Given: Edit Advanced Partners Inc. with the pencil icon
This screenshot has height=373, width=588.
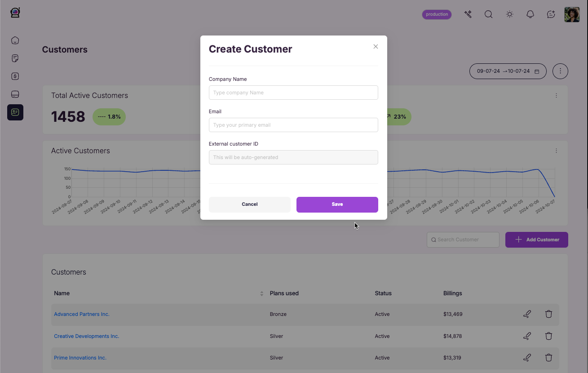Looking at the screenshot, I should [527, 314].
